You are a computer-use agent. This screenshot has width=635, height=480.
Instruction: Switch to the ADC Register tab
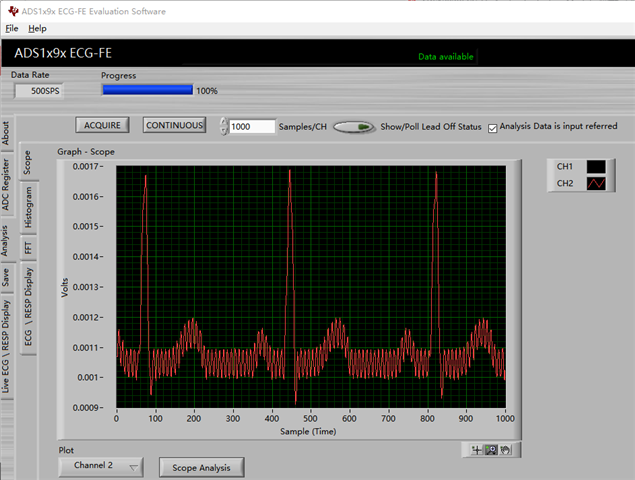(6, 185)
